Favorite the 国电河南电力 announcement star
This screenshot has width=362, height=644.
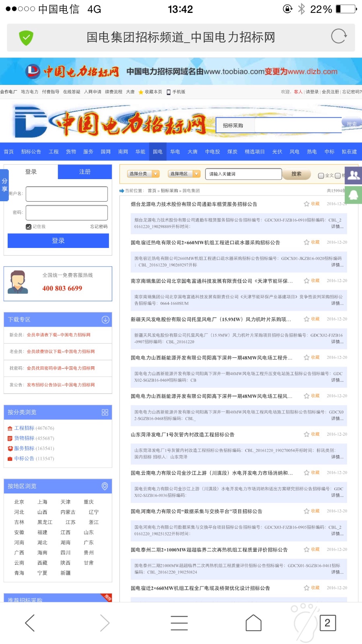pyautogui.click(x=306, y=511)
